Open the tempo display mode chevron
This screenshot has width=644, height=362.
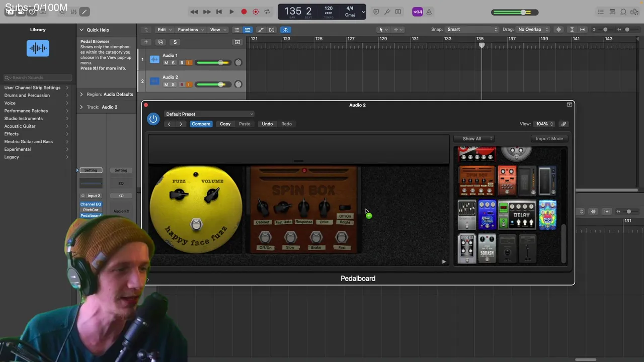(x=363, y=12)
